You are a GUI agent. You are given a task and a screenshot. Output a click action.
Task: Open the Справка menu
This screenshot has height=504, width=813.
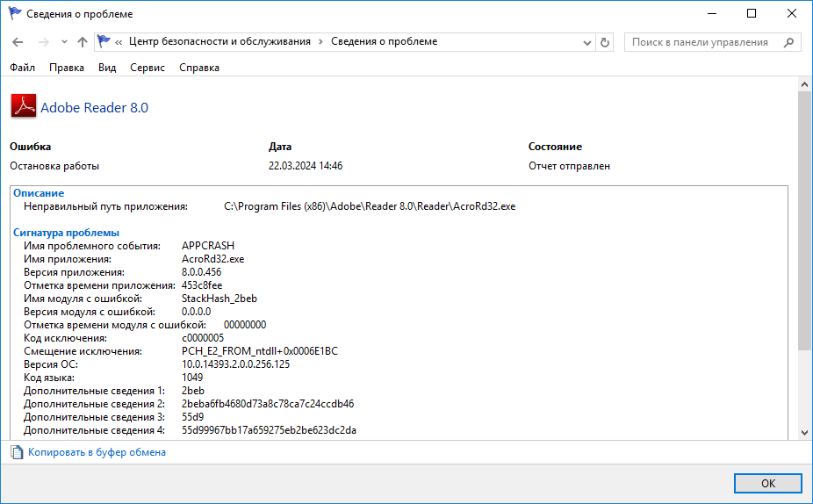pos(199,68)
